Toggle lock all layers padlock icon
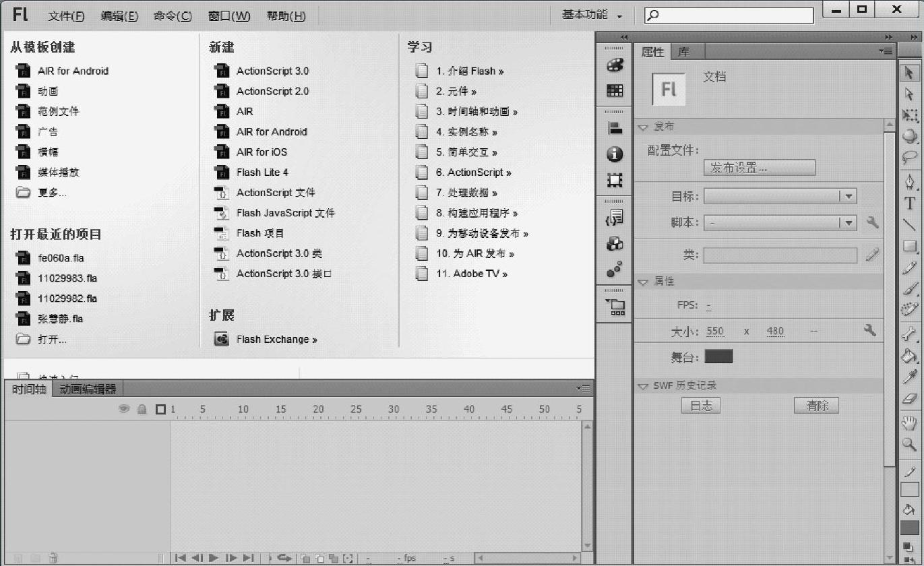The height and width of the screenshot is (566, 924). tap(142, 409)
